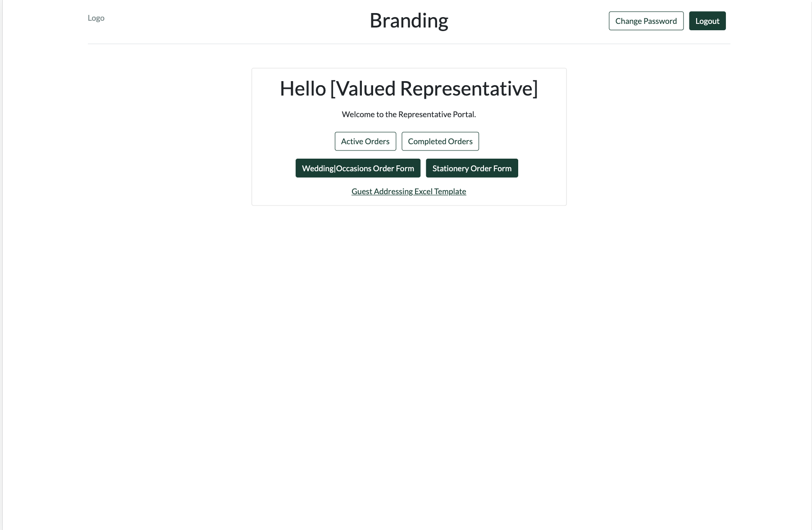Follow the underlined Excel template link
Screen dimensions: 812x530
[409, 192]
